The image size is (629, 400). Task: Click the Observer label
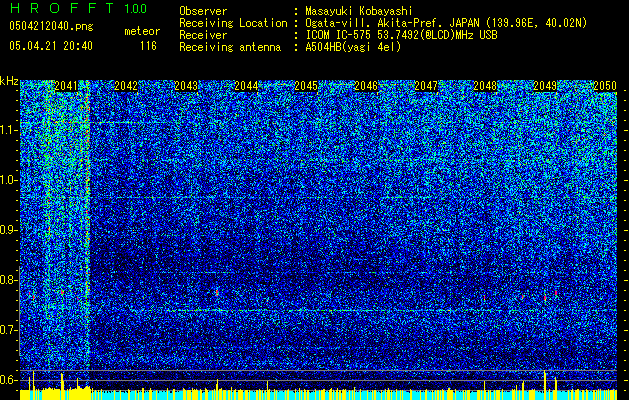[x=203, y=11]
